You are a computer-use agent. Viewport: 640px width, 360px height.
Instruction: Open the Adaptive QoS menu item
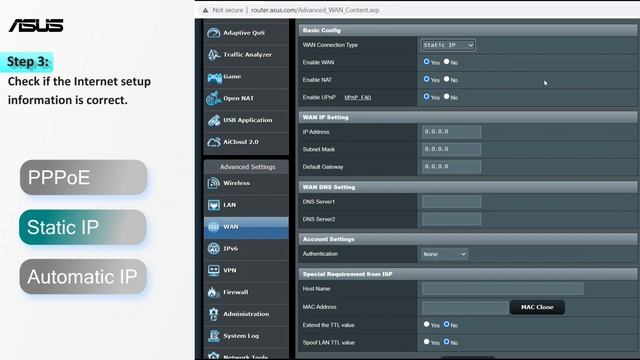246,33
